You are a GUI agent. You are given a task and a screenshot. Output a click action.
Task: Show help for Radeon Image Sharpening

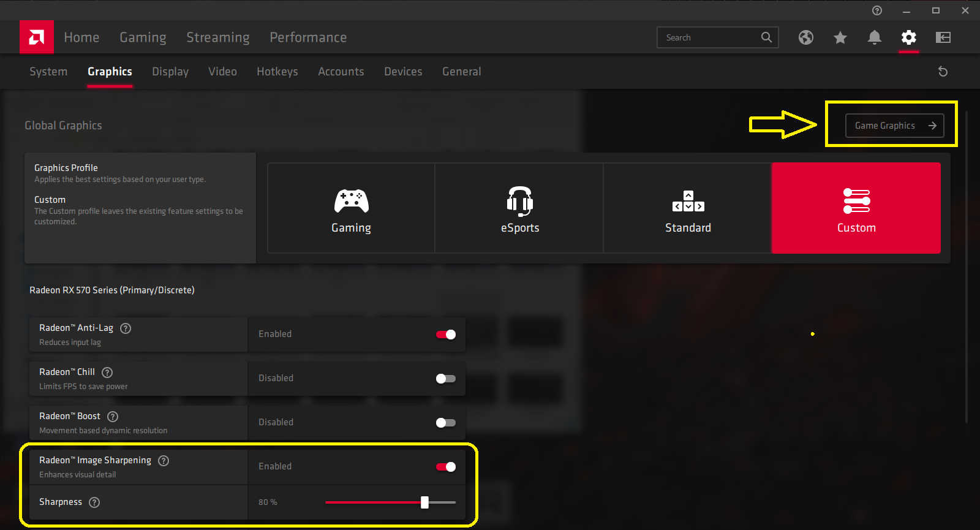point(164,461)
